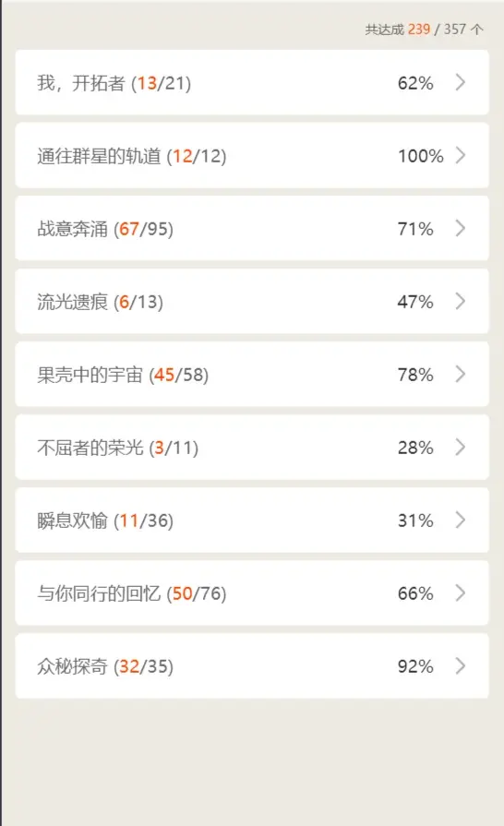Open chevron beside 通往群星的轨道 100%
Viewport: 504px width, 826px height.
461,155
